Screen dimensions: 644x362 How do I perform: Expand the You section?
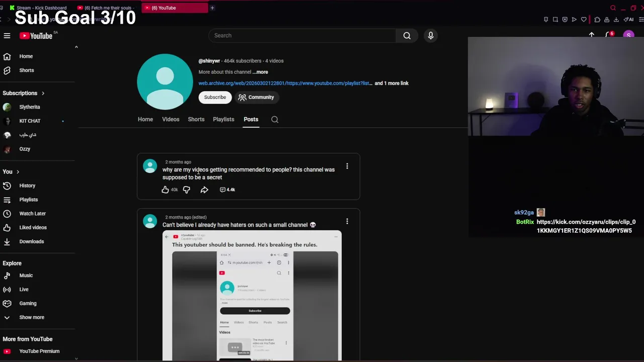11,172
